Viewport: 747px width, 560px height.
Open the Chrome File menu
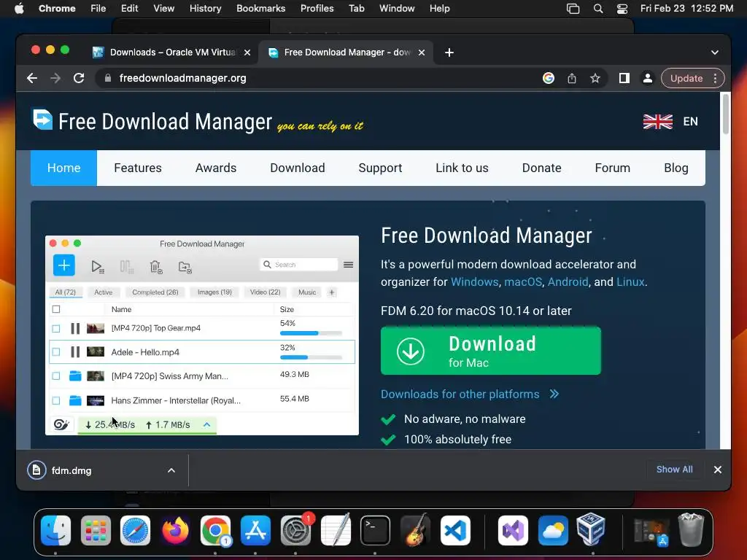point(98,9)
